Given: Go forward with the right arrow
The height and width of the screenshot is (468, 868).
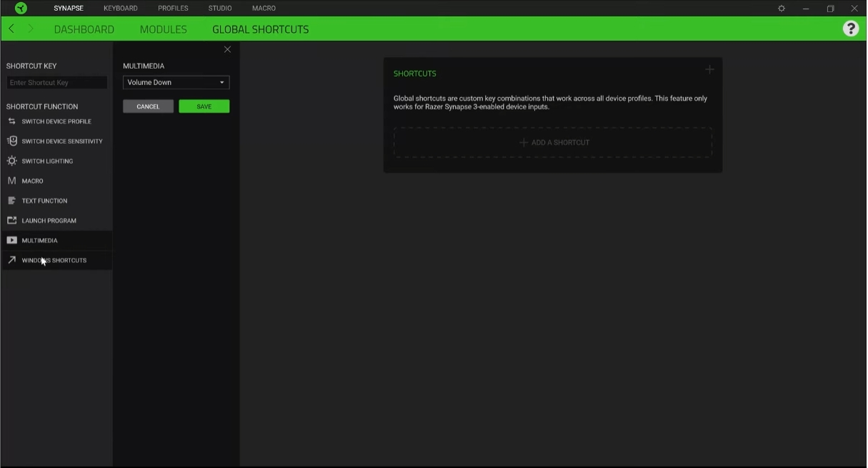Looking at the screenshot, I should pos(31,29).
